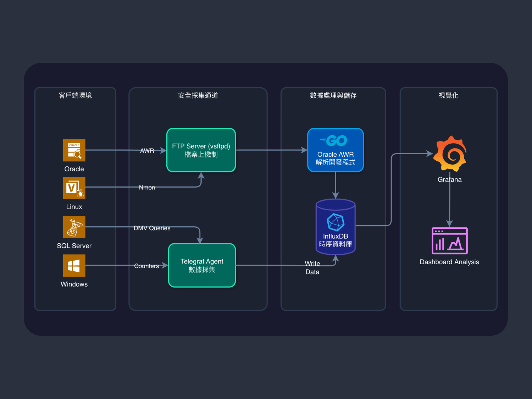Select the InfluxDB logo on the cylinder
The image size is (532, 399).
coord(335,222)
